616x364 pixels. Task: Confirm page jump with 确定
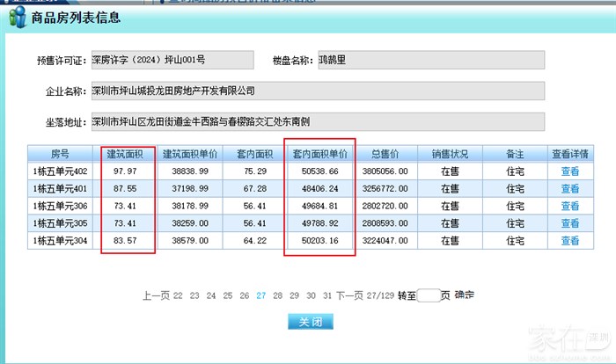click(x=464, y=295)
